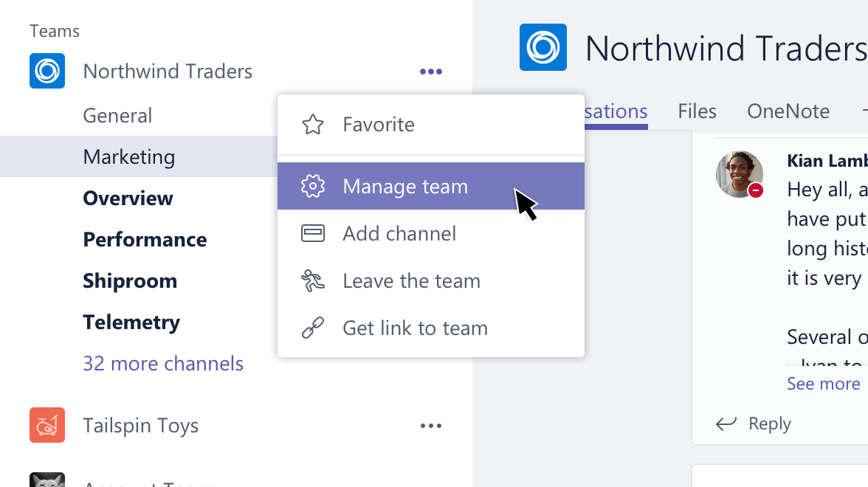Select Manage team from the context menu

pyautogui.click(x=404, y=186)
